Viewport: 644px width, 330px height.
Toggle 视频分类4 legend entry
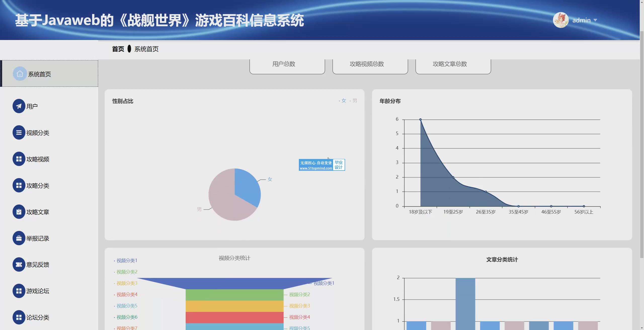[x=127, y=295]
